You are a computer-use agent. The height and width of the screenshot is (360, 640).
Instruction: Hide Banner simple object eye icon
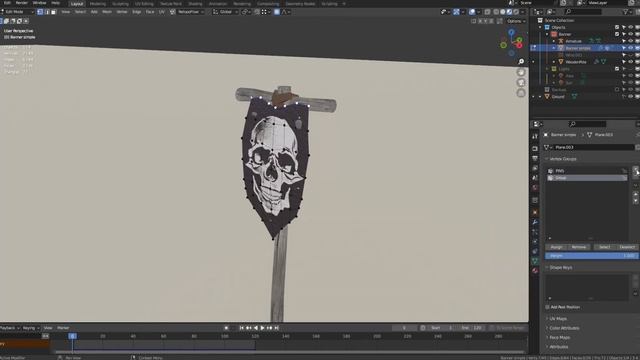coord(631,48)
